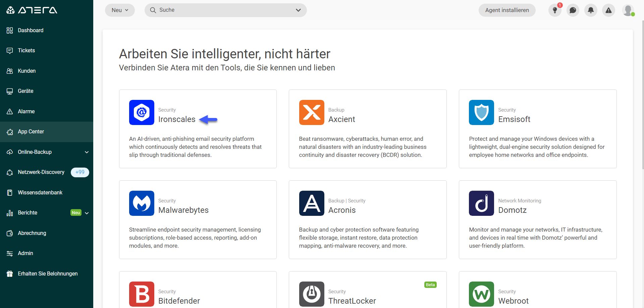Screen dimensions: 644x308
Task: Expand the Online-Backup submenu chevron
Action: pyautogui.click(x=87, y=152)
